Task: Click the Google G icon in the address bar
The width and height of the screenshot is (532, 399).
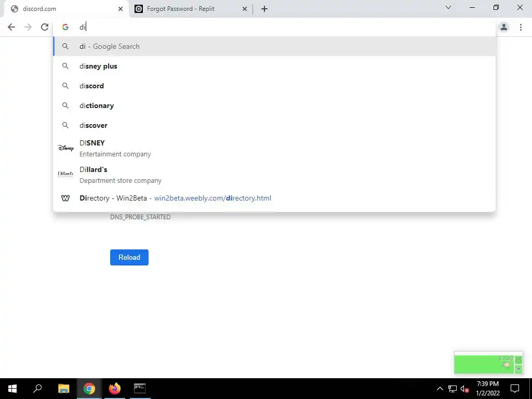Action: (x=65, y=27)
